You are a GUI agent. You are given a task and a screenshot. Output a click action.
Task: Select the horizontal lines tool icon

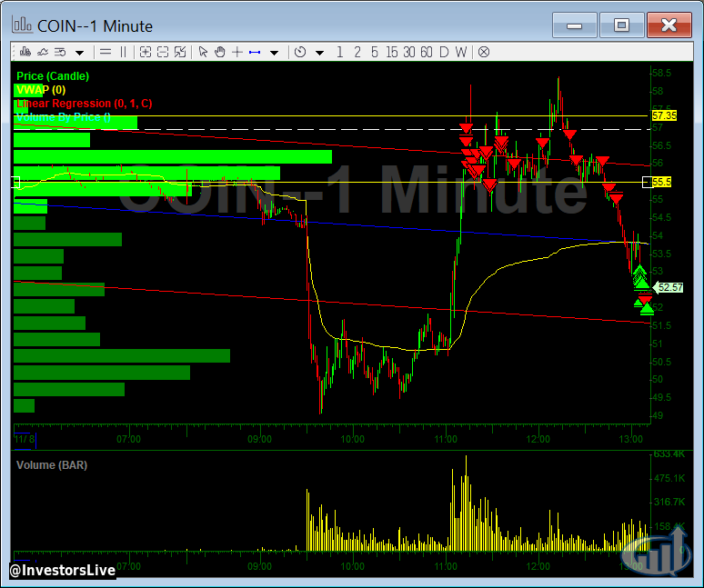[x=106, y=52]
